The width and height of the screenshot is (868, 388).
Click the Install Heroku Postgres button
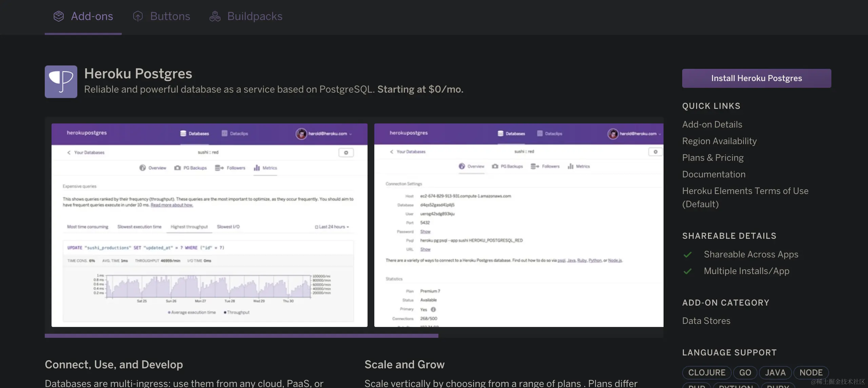coord(756,78)
